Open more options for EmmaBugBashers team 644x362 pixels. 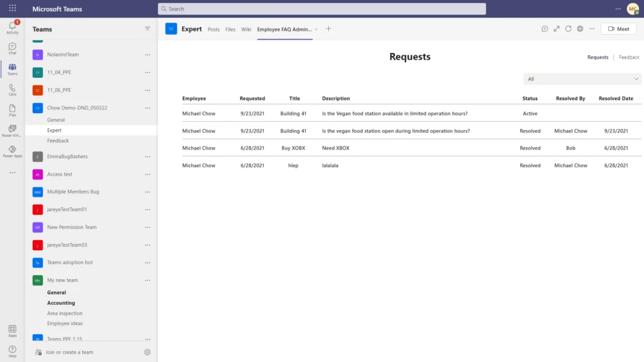point(147,156)
